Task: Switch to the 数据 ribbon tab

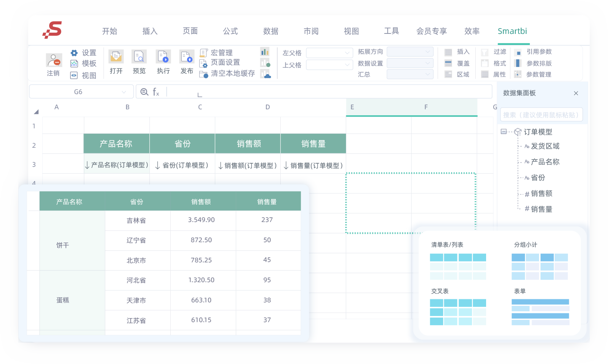Action: [270, 31]
